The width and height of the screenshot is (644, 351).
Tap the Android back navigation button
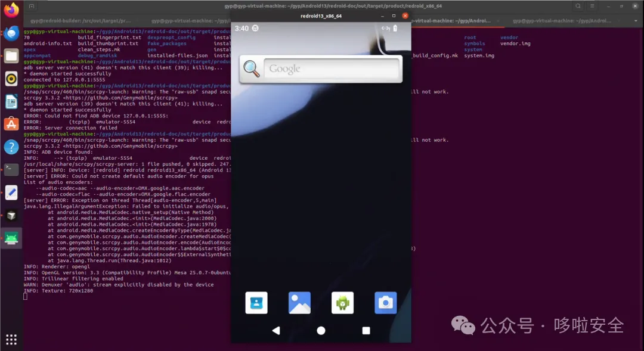click(276, 331)
